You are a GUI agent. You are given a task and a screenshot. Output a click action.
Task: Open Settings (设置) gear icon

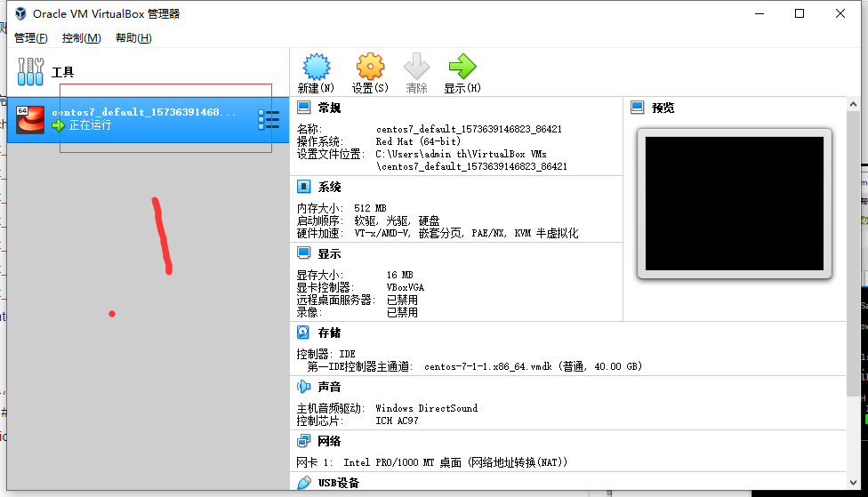coord(370,67)
